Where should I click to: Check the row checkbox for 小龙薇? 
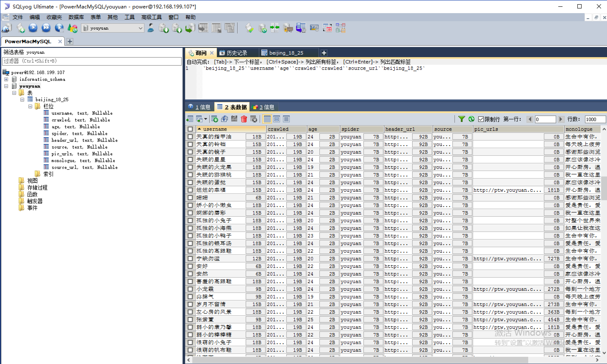190,289
